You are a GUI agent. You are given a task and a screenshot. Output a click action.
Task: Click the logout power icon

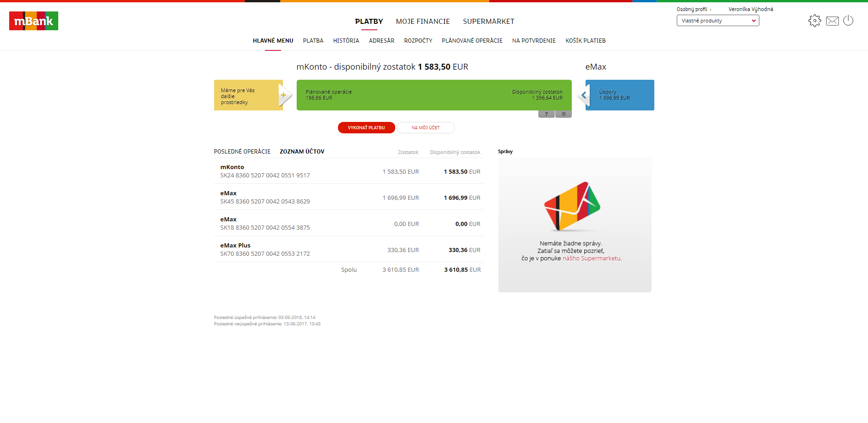(x=848, y=21)
